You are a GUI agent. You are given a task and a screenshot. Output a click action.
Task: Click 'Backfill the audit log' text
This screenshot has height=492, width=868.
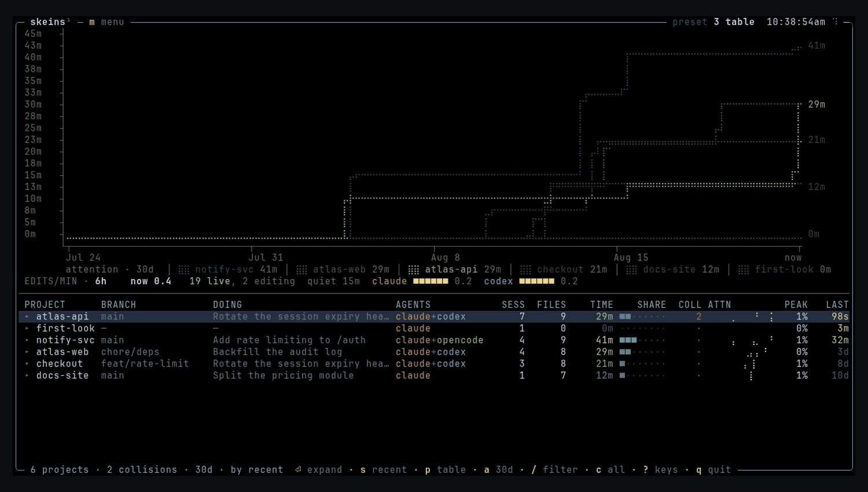278,352
